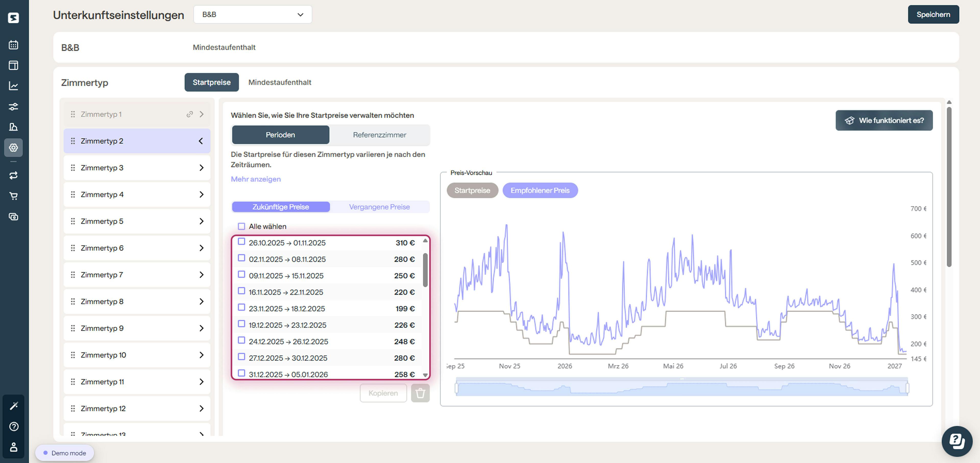980x463 pixels.
Task: Open the shopping cart icon in sidebar
Action: tap(13, 196)
